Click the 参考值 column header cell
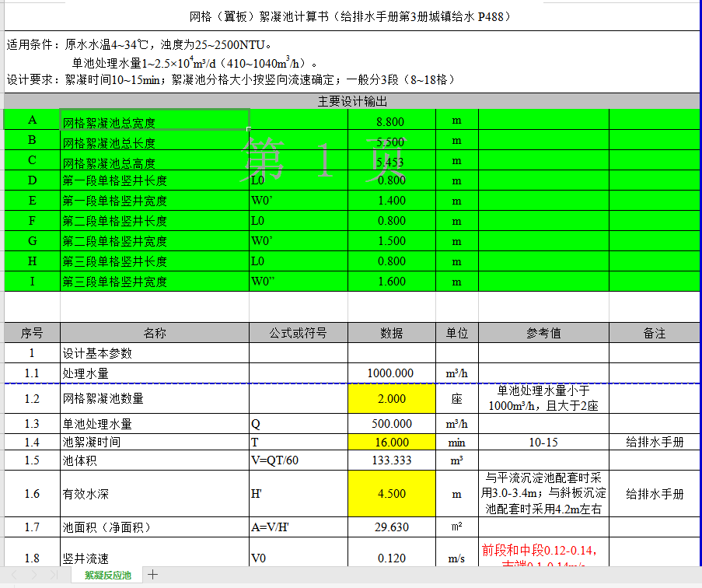This screenshot has width=702, height=588. pos(543,333)
